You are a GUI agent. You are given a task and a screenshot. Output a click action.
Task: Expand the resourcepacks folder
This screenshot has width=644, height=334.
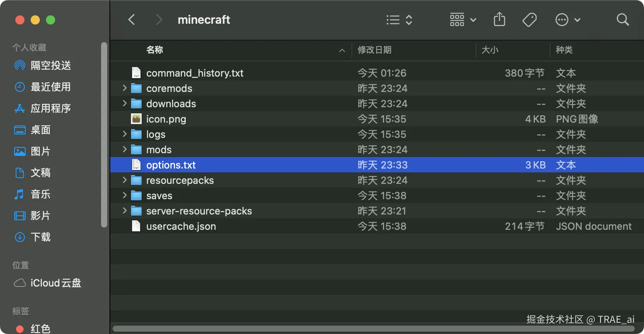[124, 180]
